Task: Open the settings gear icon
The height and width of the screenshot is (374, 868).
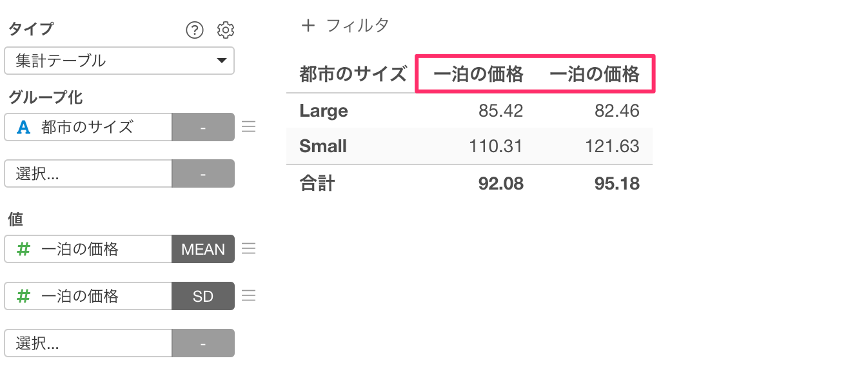Action: 226,30
